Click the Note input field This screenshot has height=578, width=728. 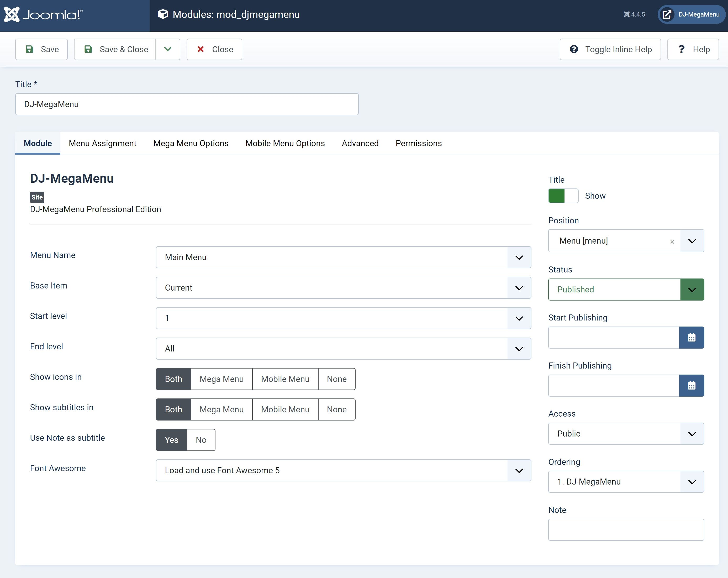[626, 530]
